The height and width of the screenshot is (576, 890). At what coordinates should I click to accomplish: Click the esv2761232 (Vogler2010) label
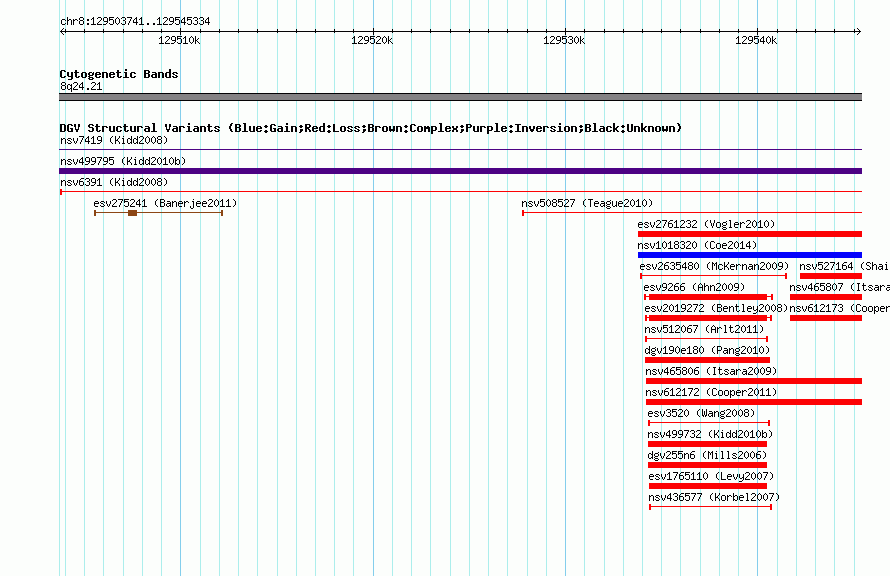706,224
